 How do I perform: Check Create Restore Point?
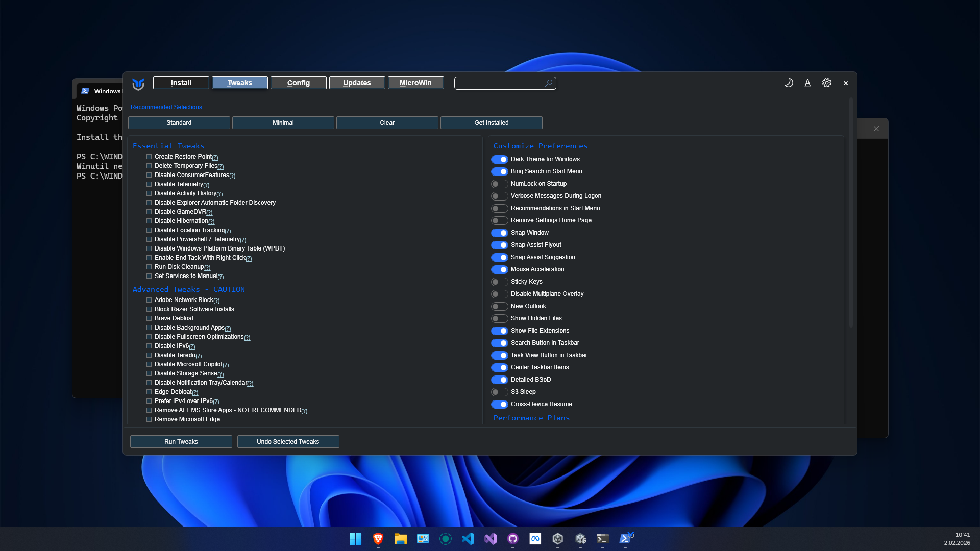149,157
